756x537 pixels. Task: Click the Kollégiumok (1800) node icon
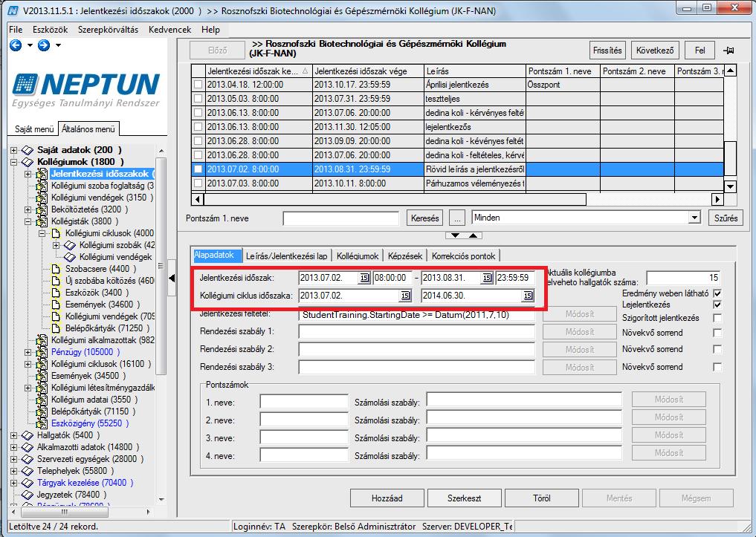pyautogui.click(x=27, y=162)
